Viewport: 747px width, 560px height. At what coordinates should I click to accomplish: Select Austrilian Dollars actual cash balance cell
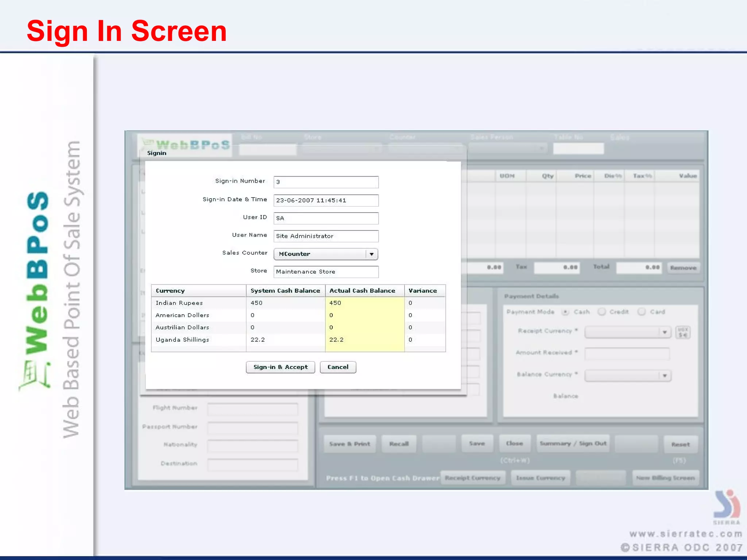tap(365, 327)
